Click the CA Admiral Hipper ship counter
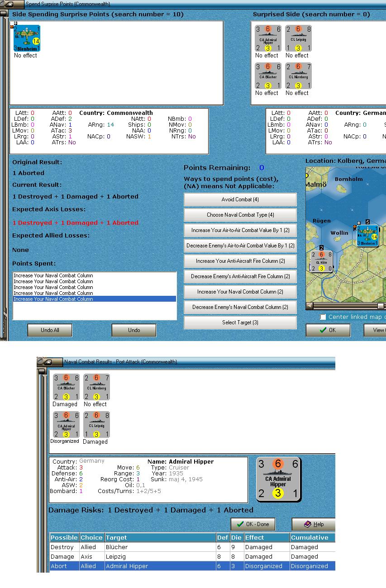 click(267, 38)
